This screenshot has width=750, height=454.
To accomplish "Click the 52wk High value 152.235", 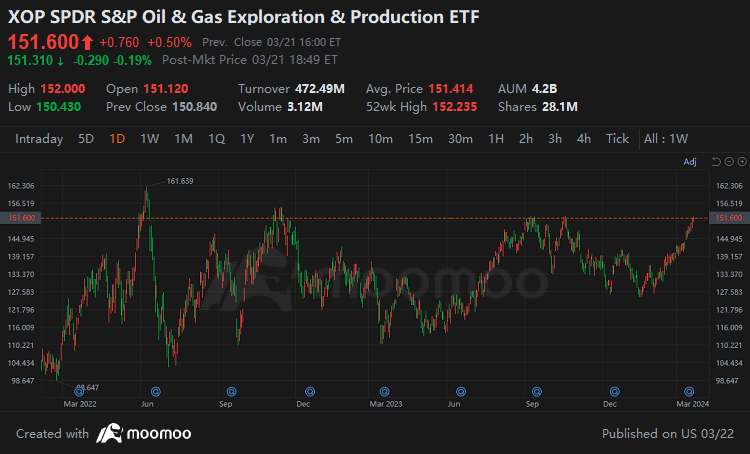I will (455, 107).
